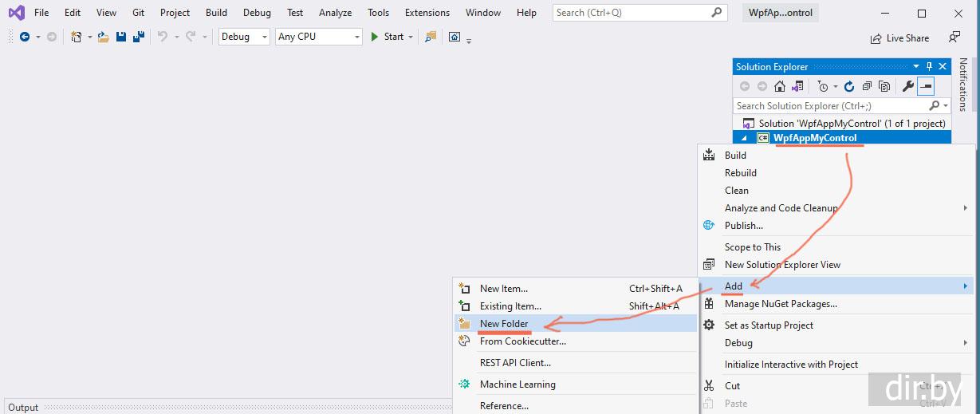Click the window-layout icon after Find in Files
The image size is (980, 414).
tap(455, 37)
